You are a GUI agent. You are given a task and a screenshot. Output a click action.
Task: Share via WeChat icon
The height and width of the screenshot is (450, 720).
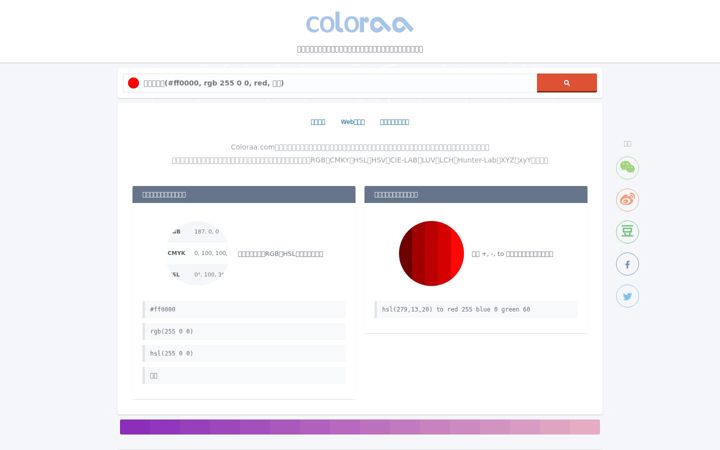pos(627,168)
